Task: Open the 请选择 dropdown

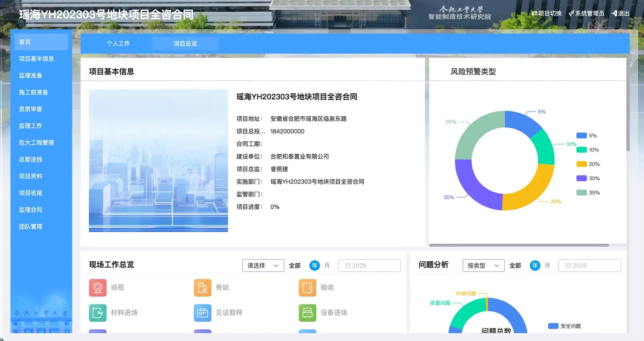Action: coord(263,266)
